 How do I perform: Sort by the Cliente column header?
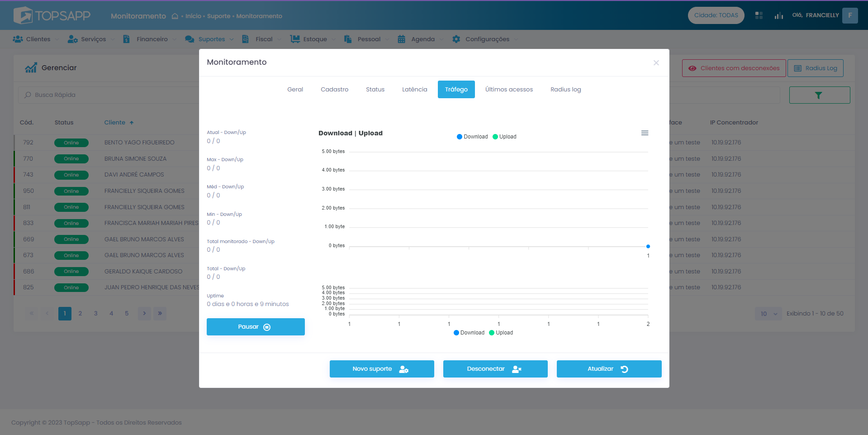(x=119, y=123)
